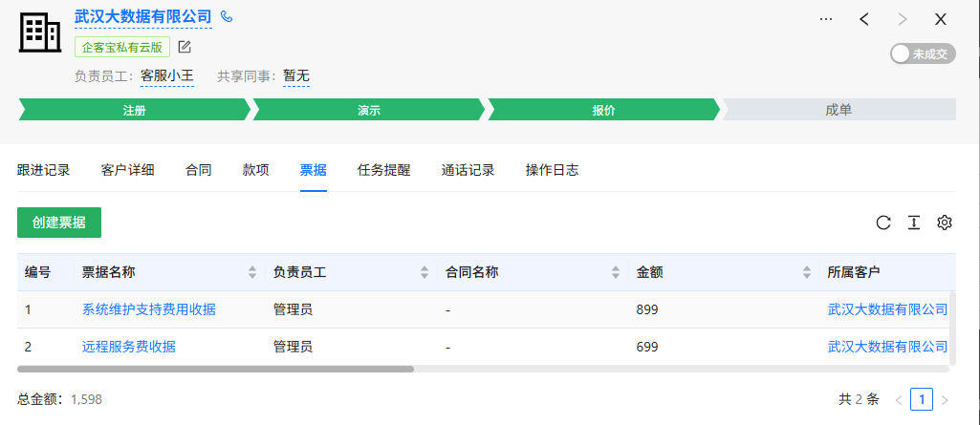The image size is (980, 425).
Task: Open the 操作日志 tab
Action: tap(552, 170)
